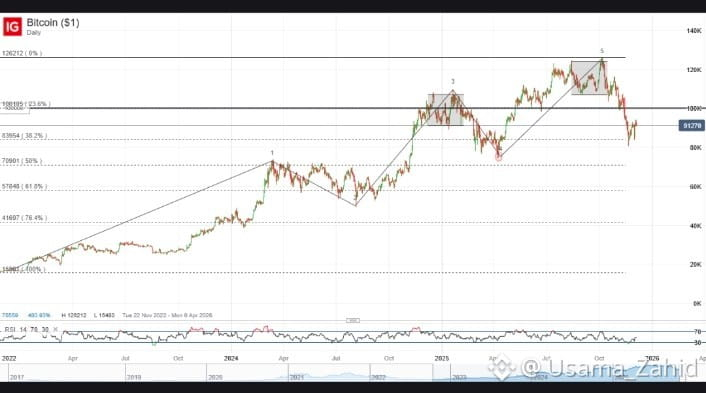Click the red IG logo
The height and width of the screenshot is (393, 706).
click(12, 27)
